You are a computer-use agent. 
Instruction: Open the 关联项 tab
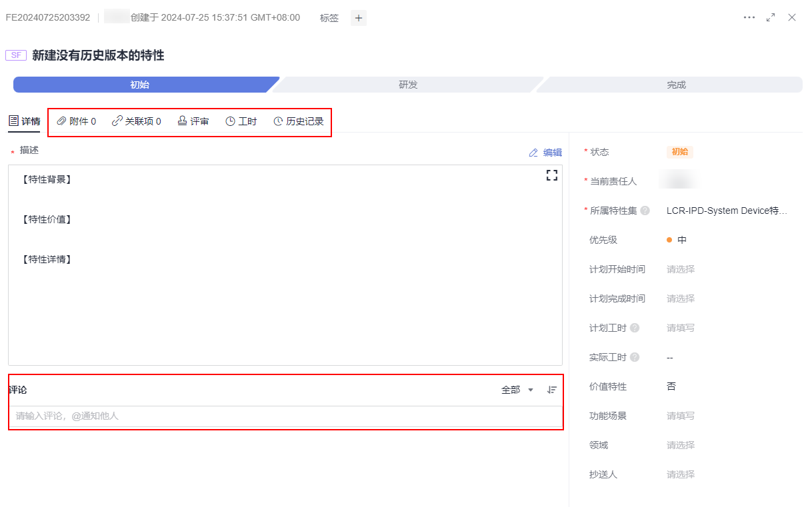tap(137, 121)
